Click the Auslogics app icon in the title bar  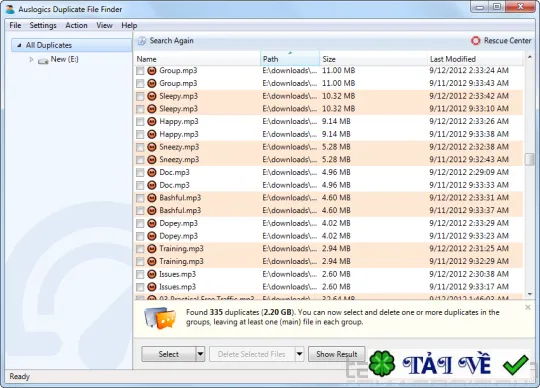coord(10,9)
